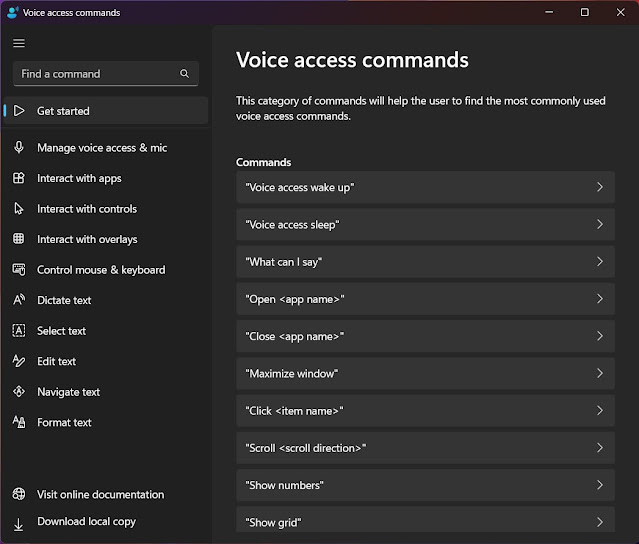Go to Navigate text category

[68, 392]
